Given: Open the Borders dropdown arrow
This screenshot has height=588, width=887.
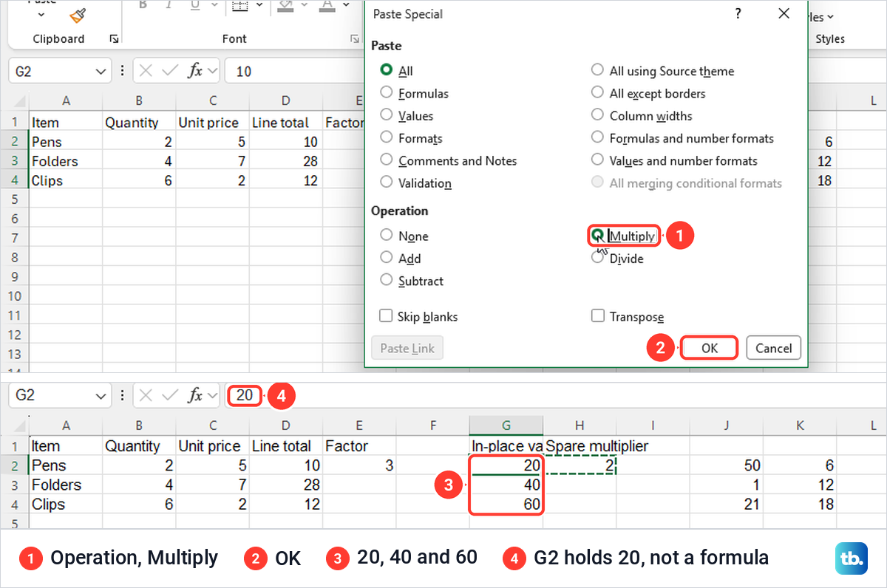Looking at the screenshot, I should click(259, 6).
